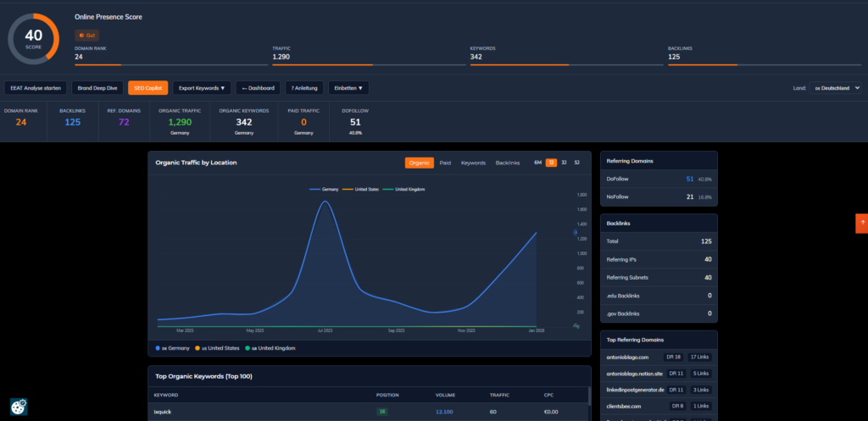Open the Export Keywords dropdown

[x=201, y=87]
